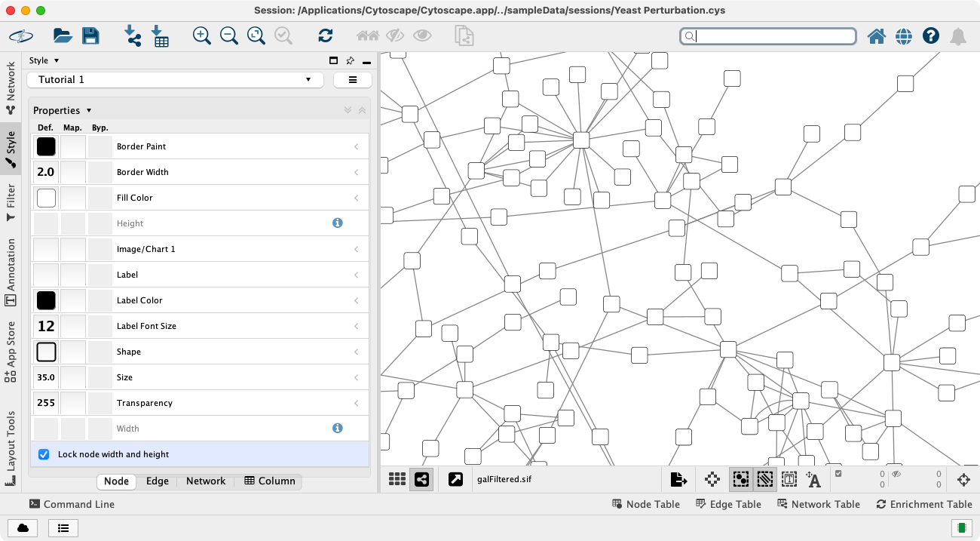Expand the Properties dropdown menu
This screenshot has width=980, height=541.
point(62,110)
